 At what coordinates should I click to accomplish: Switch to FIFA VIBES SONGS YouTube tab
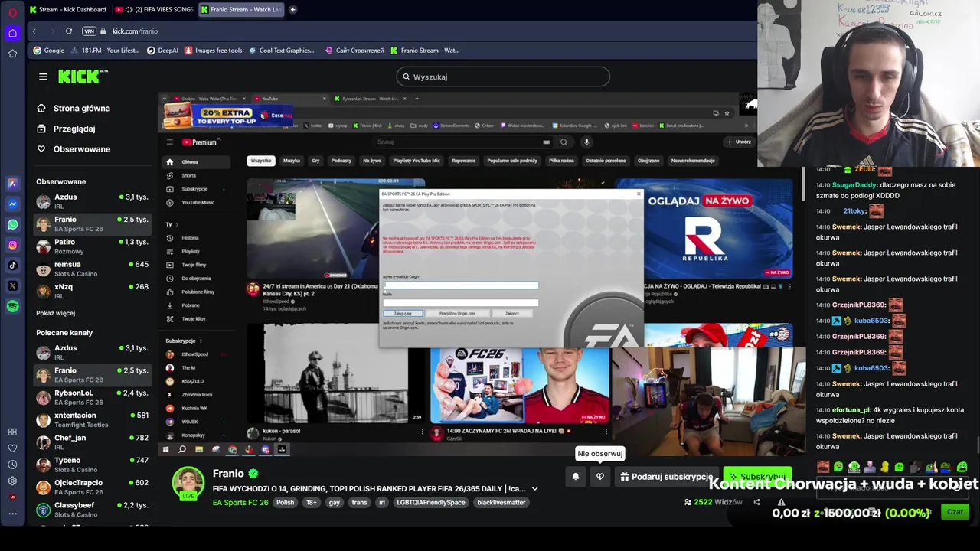click(153, 10)
